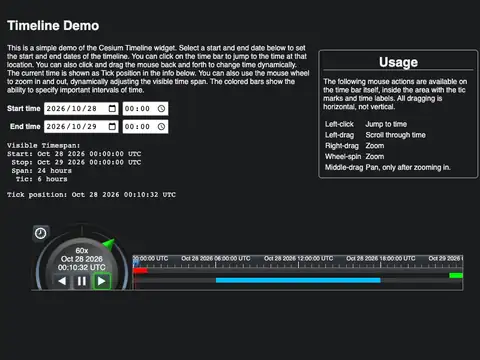Click the Visible Timespan Stop line
The image size is (480, 360).
pos(76,162)
